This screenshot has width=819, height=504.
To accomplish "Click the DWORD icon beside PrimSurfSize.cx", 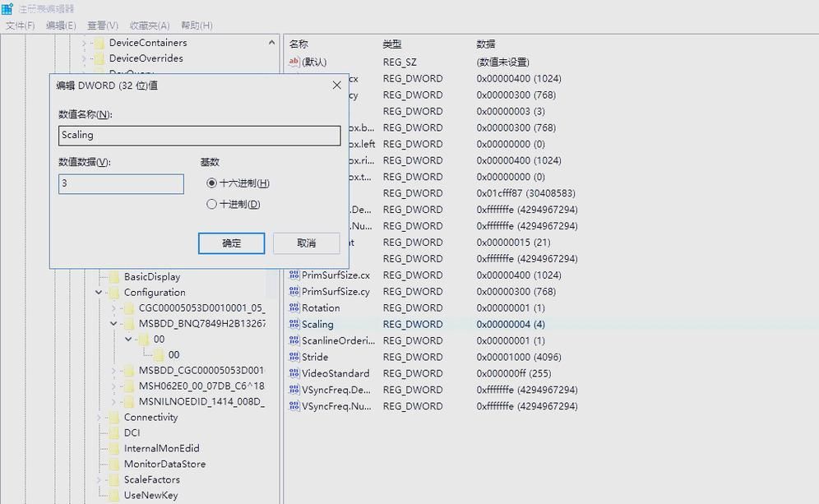I will tap(294, 275).
